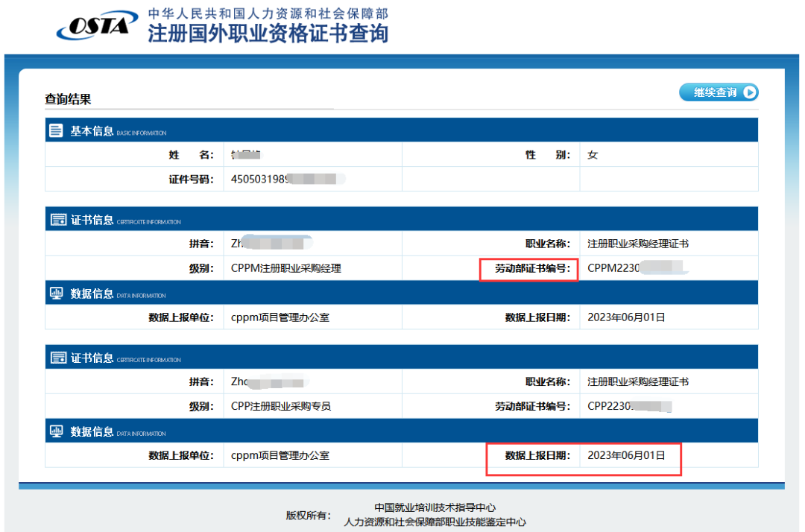Click the 证件号码 label
The image size is (805, 532).
coord(191,179)
